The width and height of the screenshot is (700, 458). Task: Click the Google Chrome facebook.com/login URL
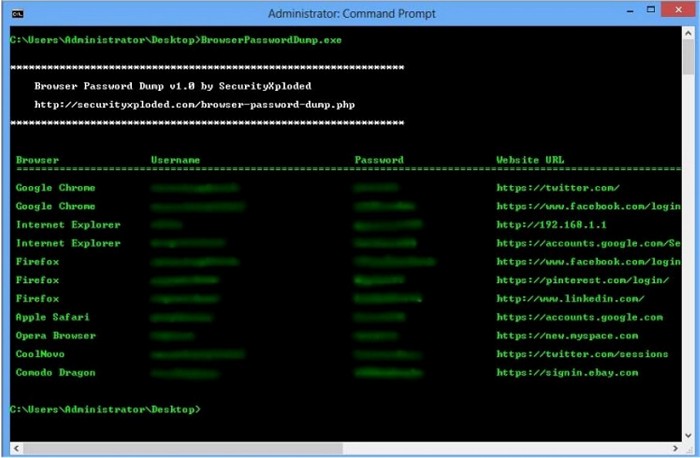[588, 206]
